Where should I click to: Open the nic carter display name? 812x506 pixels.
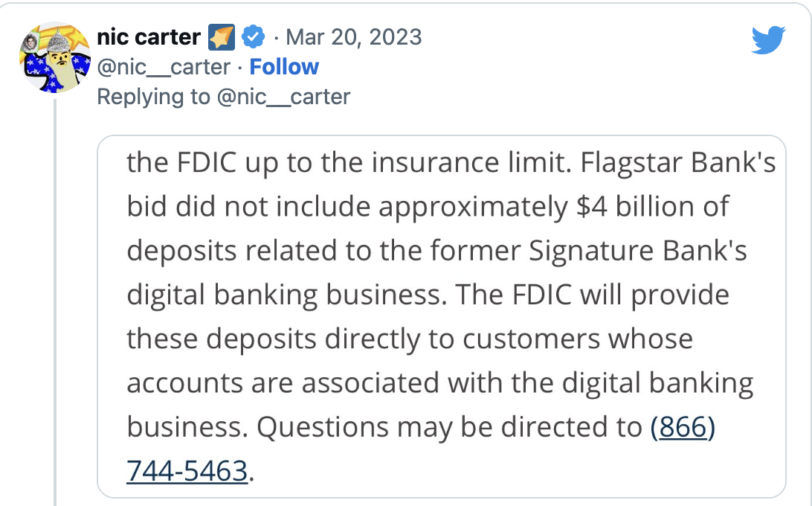click(x=148, y=36)
